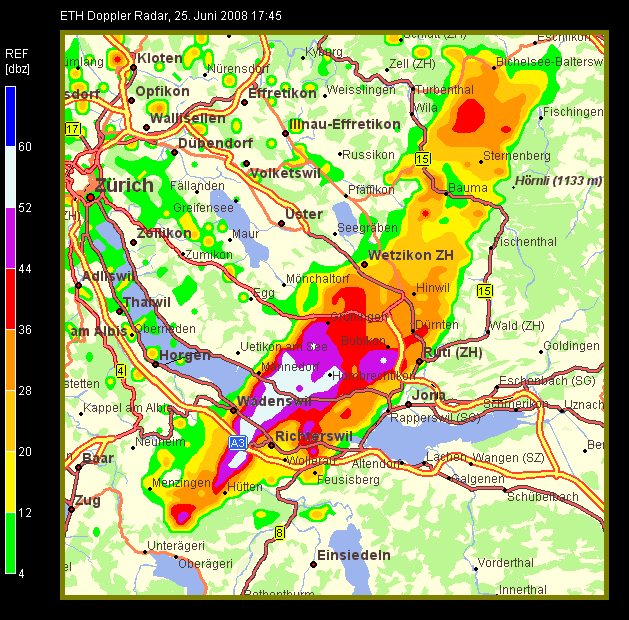This screenshot has width=629, height=620.
Task: Click the Zollikon label
Action: (x=164, y=233)
